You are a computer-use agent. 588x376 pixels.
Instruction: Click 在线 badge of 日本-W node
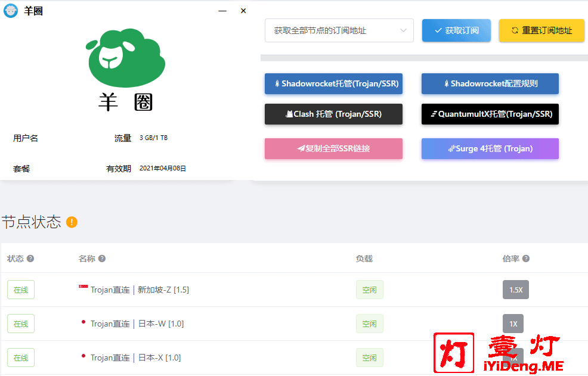tap(21, 324)
